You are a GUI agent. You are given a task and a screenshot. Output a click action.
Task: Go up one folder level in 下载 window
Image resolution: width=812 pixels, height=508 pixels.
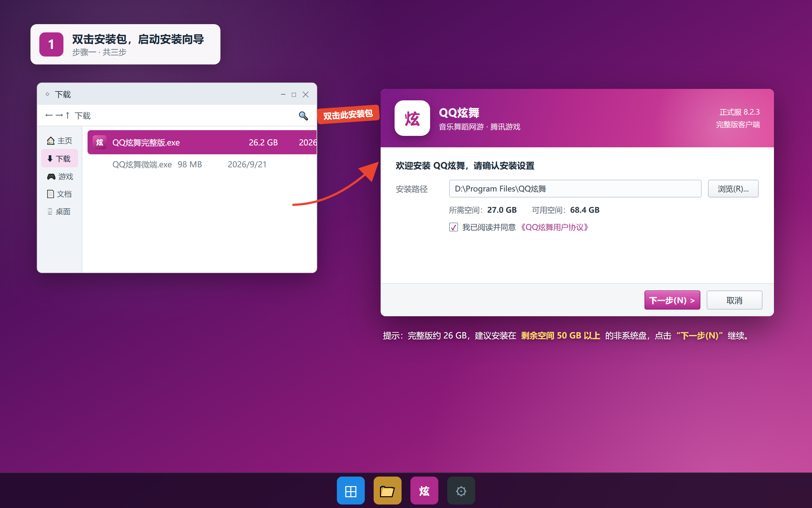click(68, 115)
